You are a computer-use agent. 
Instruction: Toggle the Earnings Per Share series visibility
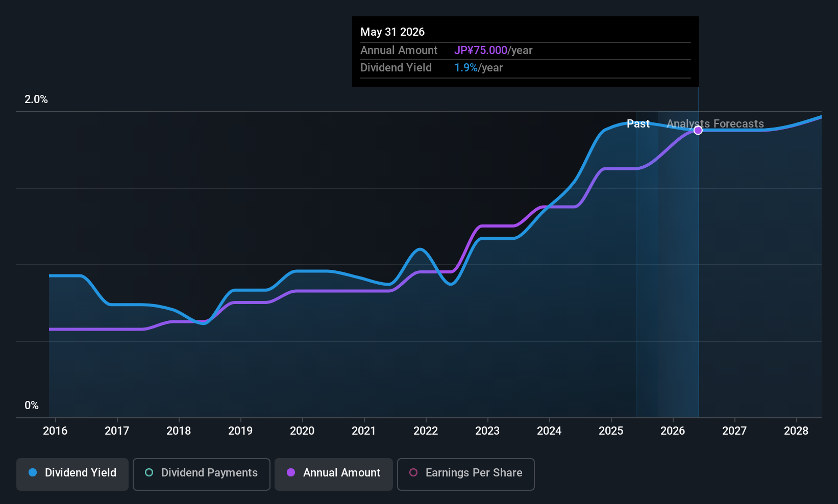tap(465, 473)
